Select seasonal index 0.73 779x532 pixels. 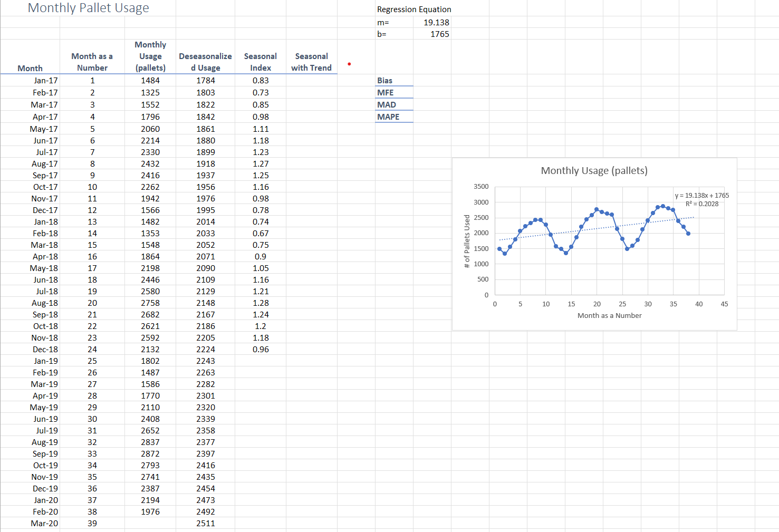[x=261, y=93]
